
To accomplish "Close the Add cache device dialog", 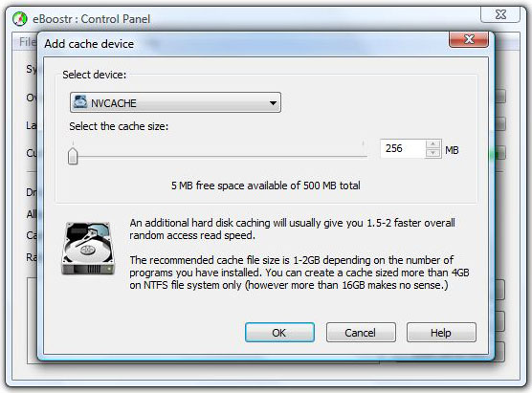I will 469,39.
